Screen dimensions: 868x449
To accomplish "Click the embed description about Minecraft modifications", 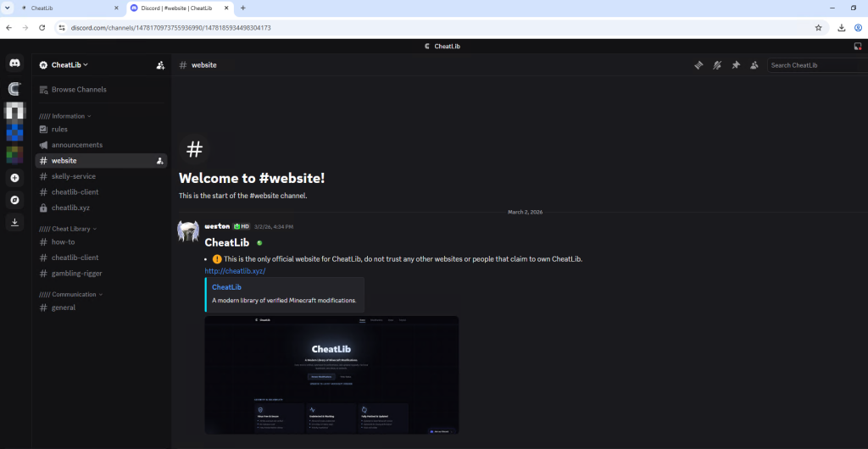I will pyautogui.click(x=284, y=301).
